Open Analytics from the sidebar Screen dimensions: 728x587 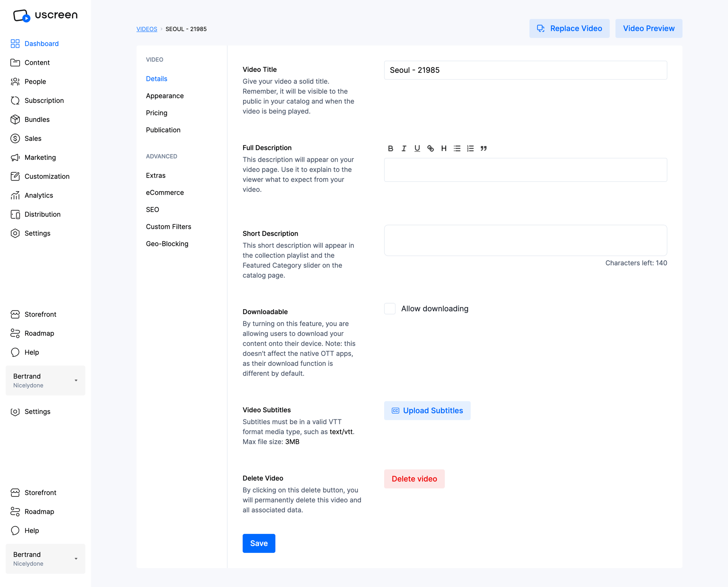coord(39,195)
